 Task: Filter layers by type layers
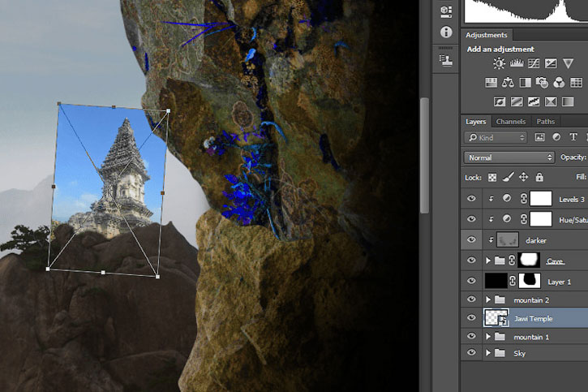[573, 137]
